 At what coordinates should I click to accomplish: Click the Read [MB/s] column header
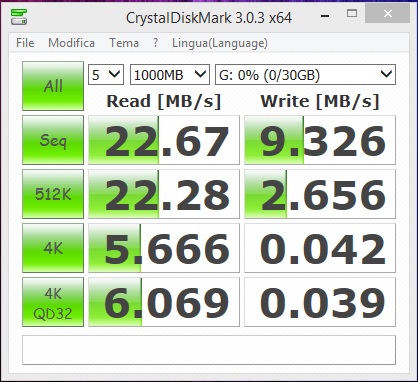point(164,101)
